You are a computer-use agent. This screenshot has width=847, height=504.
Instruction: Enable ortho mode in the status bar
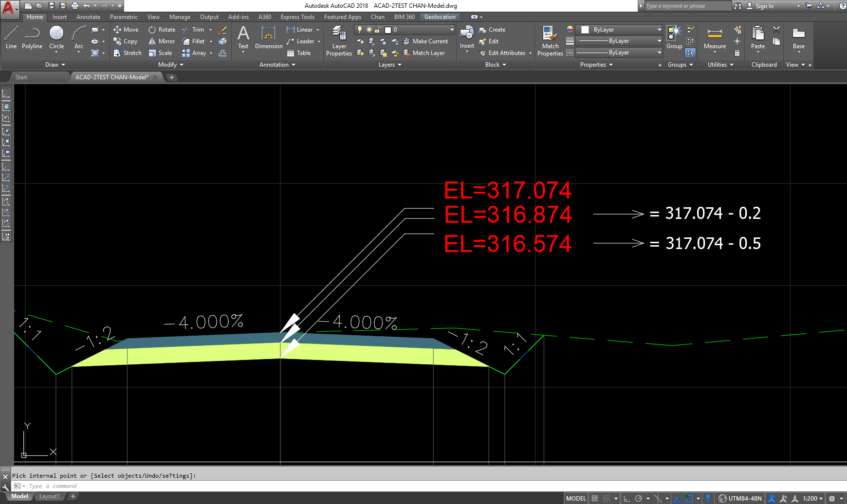pos(627,498)
